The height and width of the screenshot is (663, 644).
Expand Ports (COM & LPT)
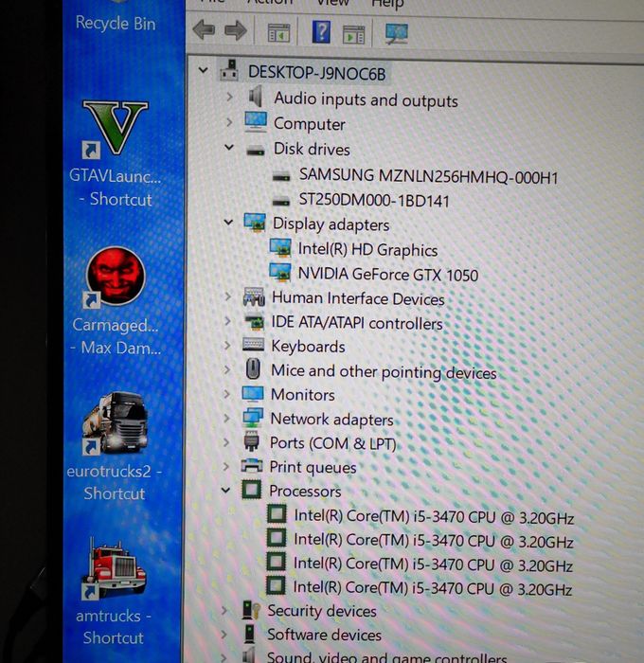[226, 442]
